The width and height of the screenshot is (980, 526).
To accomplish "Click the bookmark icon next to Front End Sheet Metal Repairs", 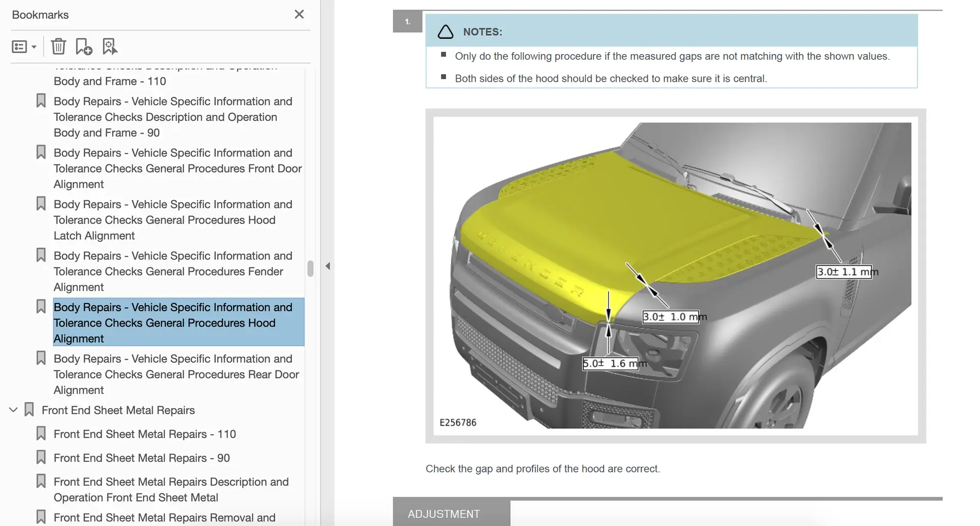I will click(30, 410).
